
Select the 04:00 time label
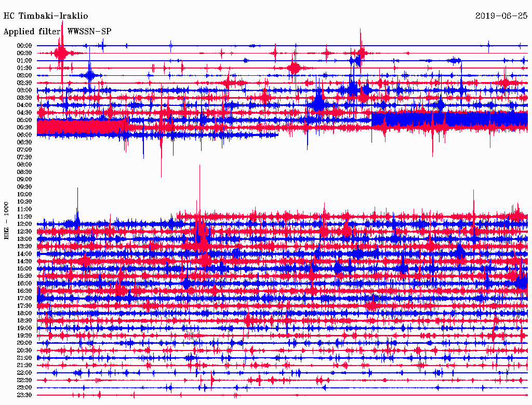click(x=24, y=105)
